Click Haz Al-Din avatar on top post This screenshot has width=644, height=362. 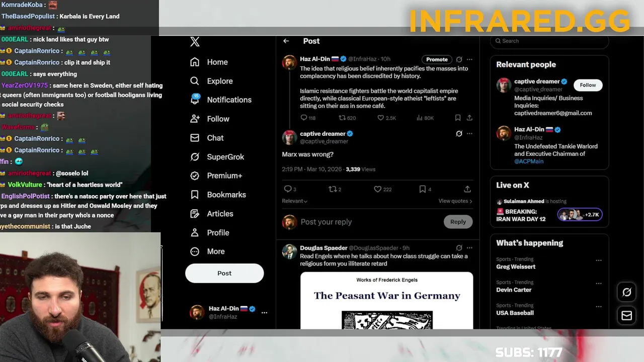click(289, 63)
